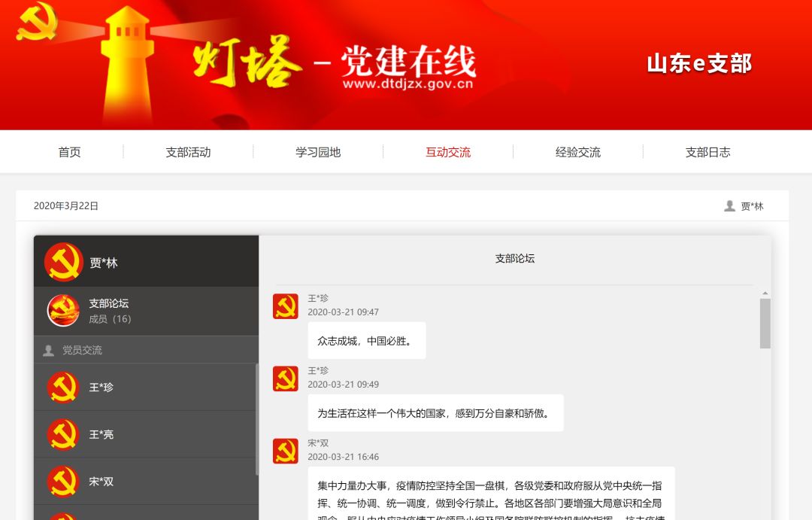
Task: Click avatar on 16:46 宋*双 message
Action: tap(286, 451)
